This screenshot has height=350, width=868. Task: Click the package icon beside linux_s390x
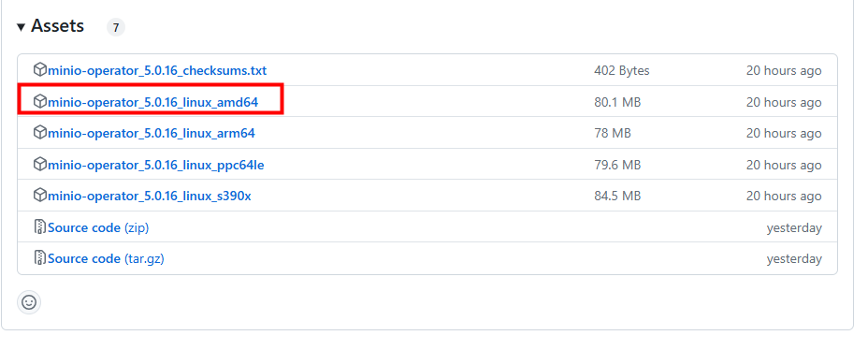point(40,196)
